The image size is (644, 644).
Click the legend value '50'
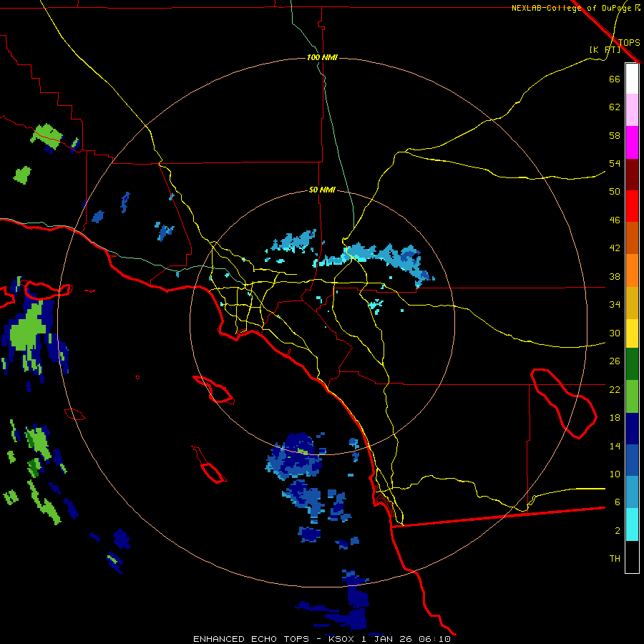(615, 191)
